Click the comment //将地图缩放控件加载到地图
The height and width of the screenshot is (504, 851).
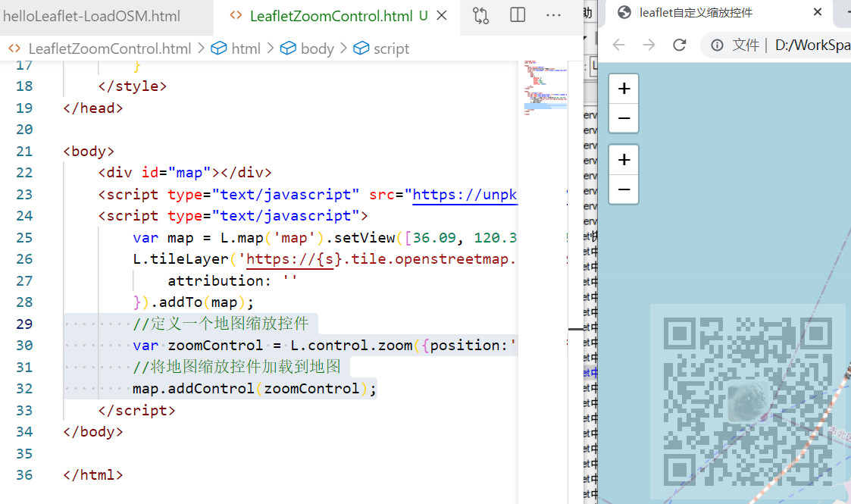pyautogui.click(x=236, y=367)
